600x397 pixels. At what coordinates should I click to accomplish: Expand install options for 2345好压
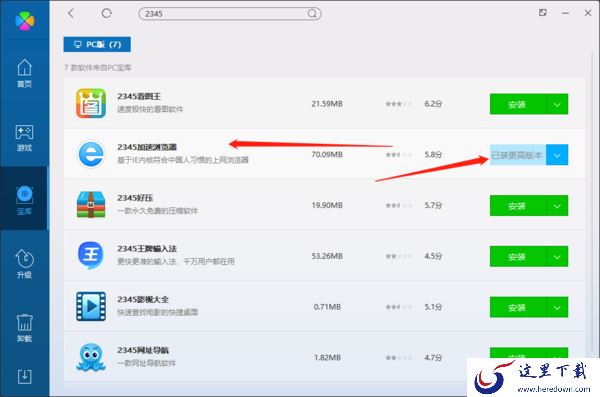click(x=557, y=206)
